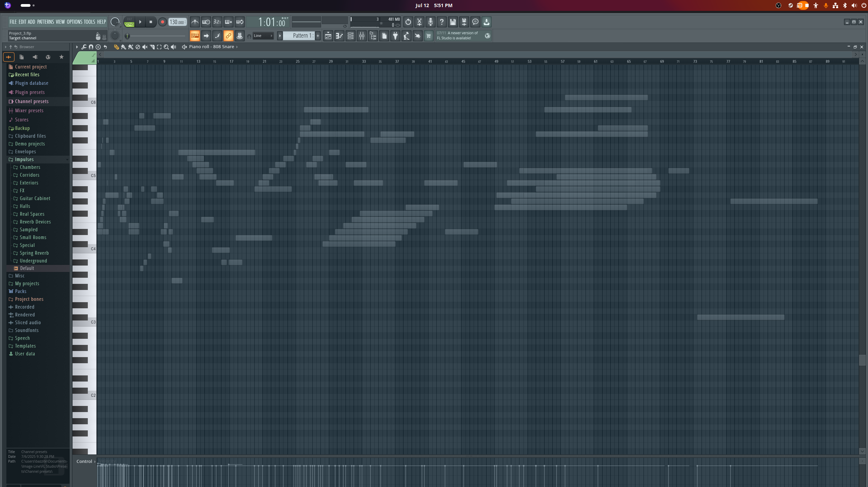Arm the red record button
Viewport: 868px width, 487px height.
point(162,22)
